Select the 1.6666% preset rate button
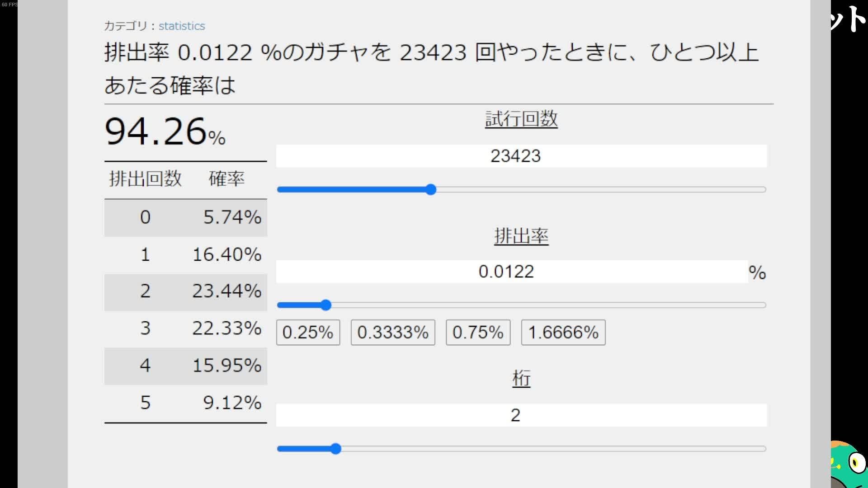 563,332
